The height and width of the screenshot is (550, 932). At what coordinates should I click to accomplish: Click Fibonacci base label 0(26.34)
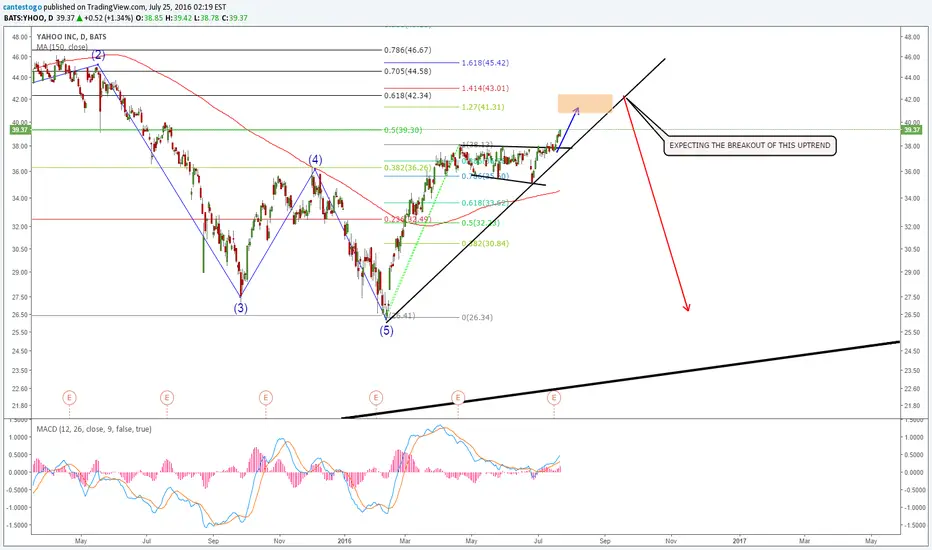(477, 318)
